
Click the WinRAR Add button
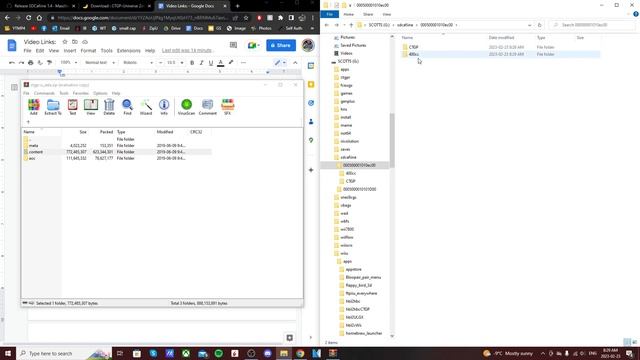click(33, 107)
